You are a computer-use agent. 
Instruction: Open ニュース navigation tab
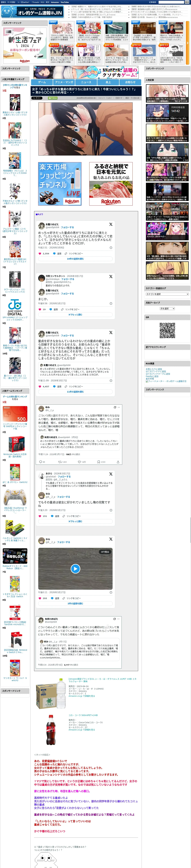coord(86,82)
